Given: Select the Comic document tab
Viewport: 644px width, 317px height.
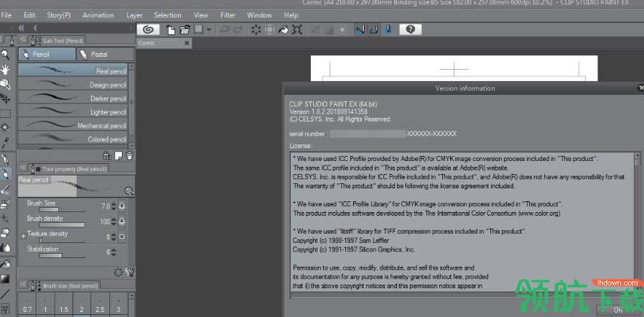Looking at the screenshot, I should 164,43.
